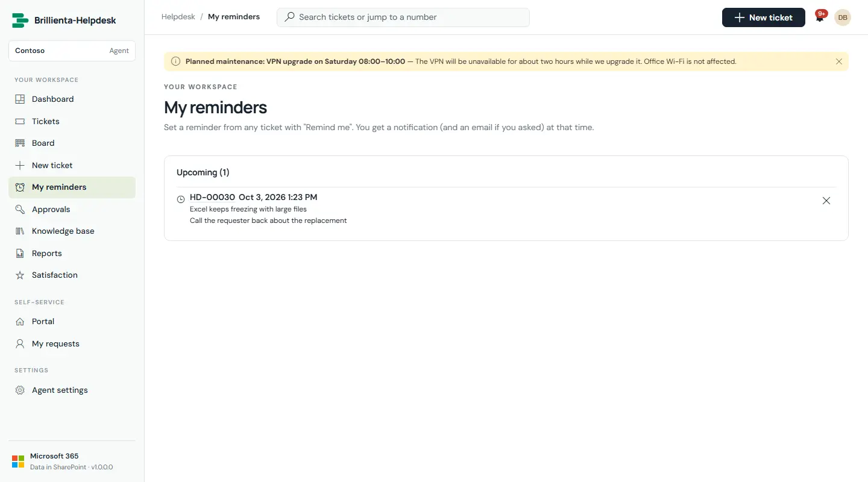The width and height of the screenshot is (868, 482).
Task: Dismiss the planned maintenance banner
Action: [839, 61]
